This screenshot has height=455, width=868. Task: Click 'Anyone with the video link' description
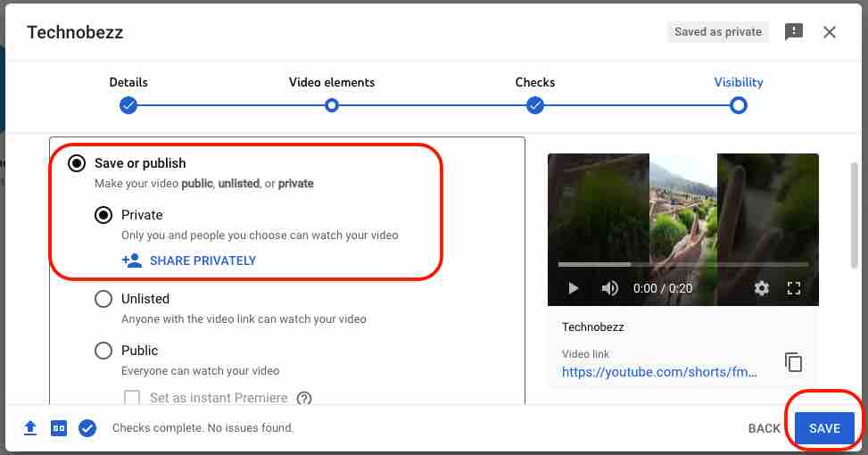[244, 319]
